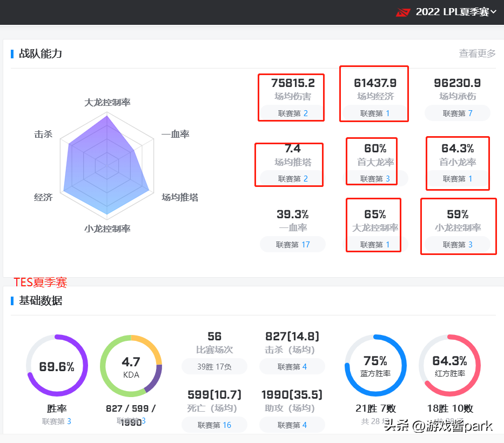
Task: Click the 一血率 radar axis label
Action: coord(176,134)
